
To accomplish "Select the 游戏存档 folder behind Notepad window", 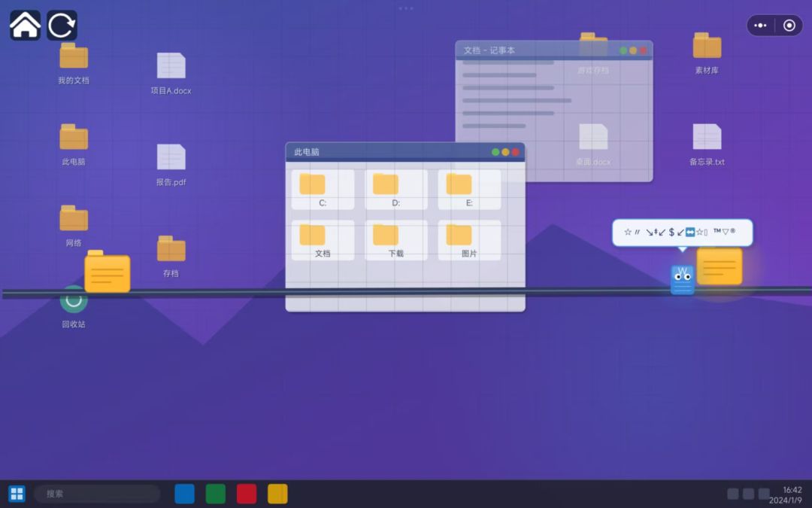I will 593,53.
